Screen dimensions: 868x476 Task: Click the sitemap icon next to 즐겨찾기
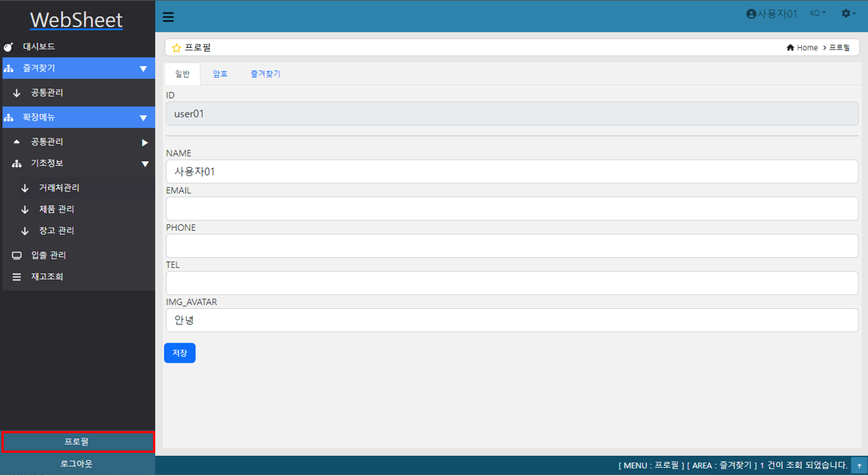point(9,68)
